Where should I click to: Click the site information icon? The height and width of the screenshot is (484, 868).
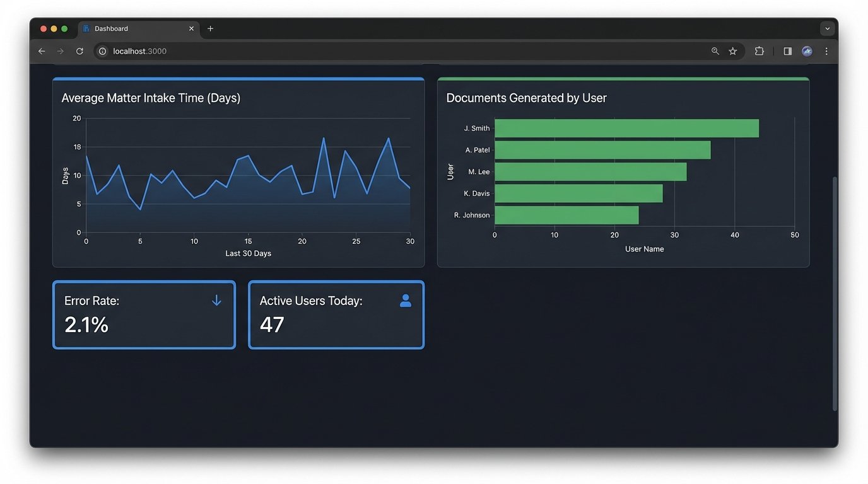pos(103,51)
